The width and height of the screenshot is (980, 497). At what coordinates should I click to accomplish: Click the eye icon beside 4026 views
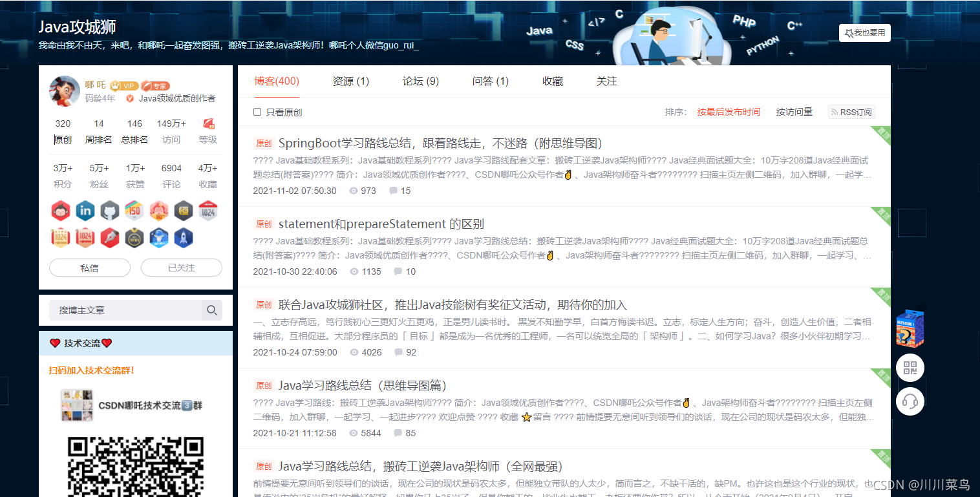pyautogui.click(x=353, y=352)
